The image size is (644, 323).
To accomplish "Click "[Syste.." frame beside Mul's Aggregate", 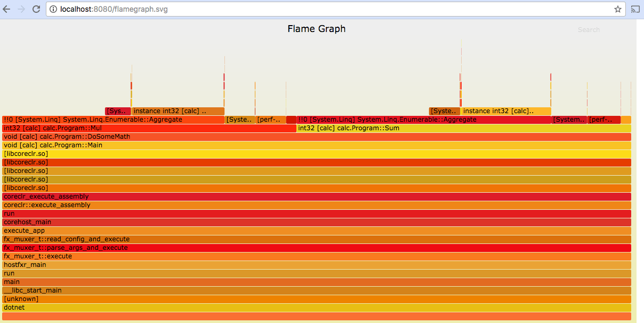I will [240, 120].
